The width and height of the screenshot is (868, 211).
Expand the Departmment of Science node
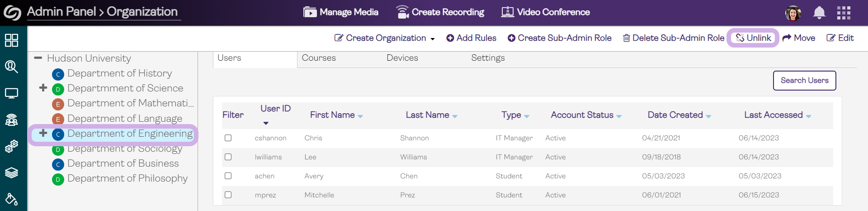point(43,88)
